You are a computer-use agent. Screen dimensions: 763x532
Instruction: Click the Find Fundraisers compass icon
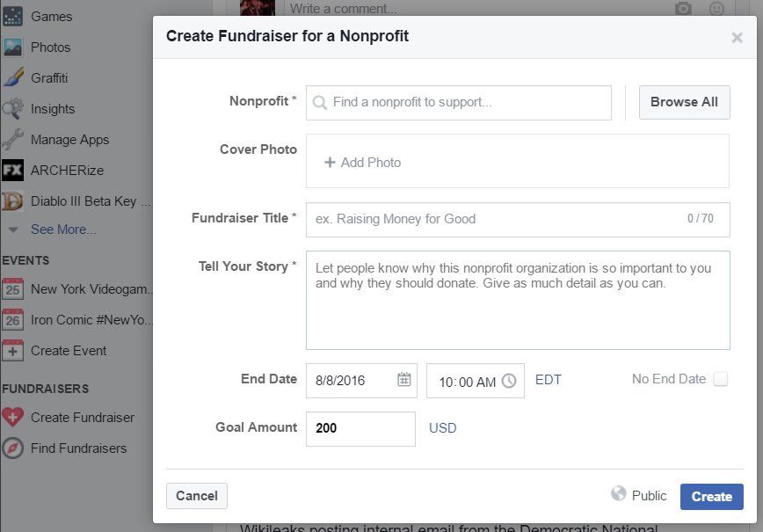(12, 448)
